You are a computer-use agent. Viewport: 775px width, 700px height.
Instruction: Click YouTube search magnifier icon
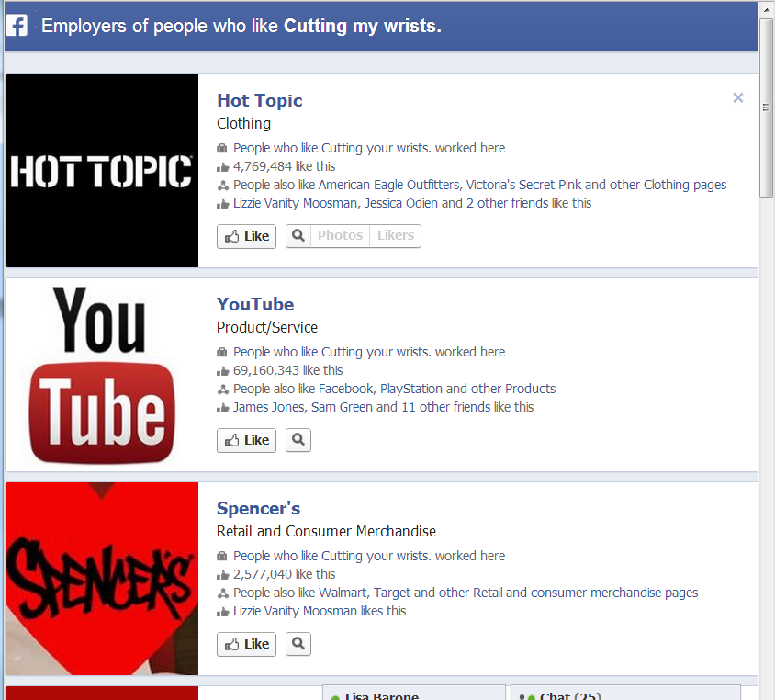coord(298,440)
